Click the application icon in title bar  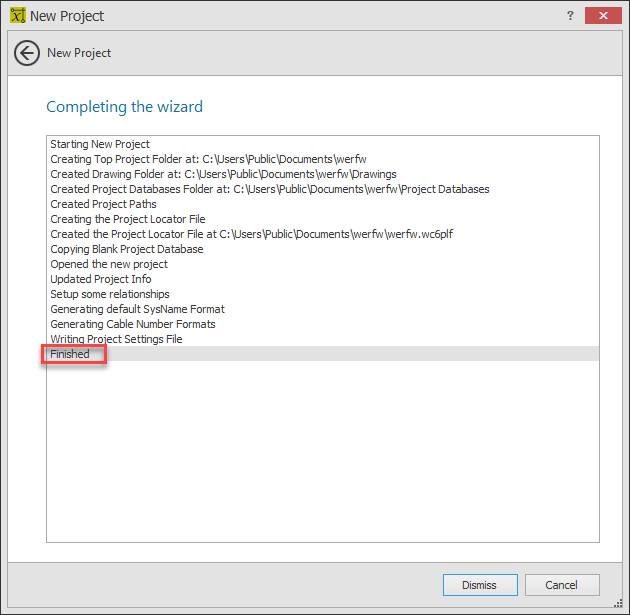click(x=18, y=16)
